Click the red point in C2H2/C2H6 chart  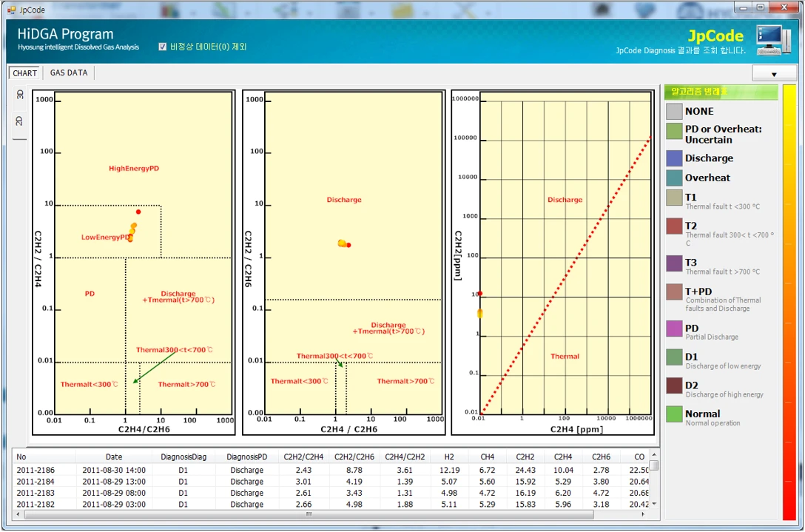pos(348,245)
